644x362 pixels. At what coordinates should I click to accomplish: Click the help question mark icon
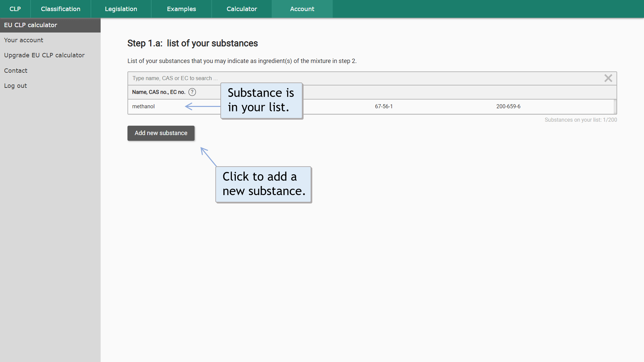(192, 92)
